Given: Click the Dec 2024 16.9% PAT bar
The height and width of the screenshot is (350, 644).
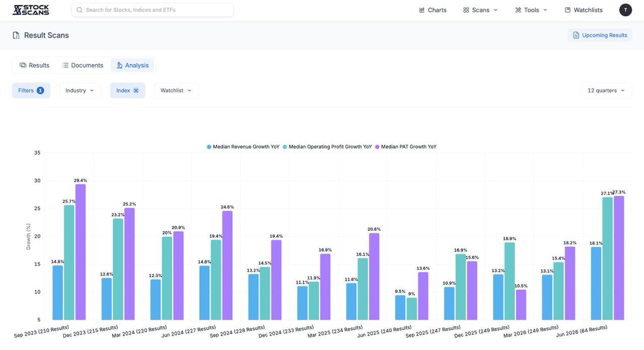Looking at the screenshot, I should [x=325, y=287].
